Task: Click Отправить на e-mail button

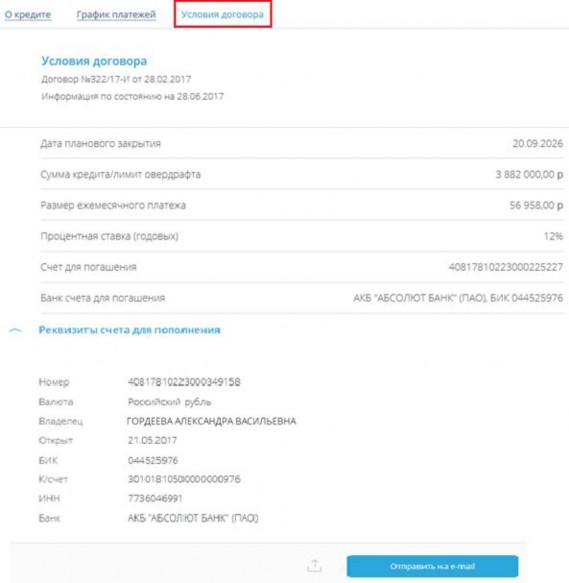Action: pyautogui.click(x=432, y=566)
